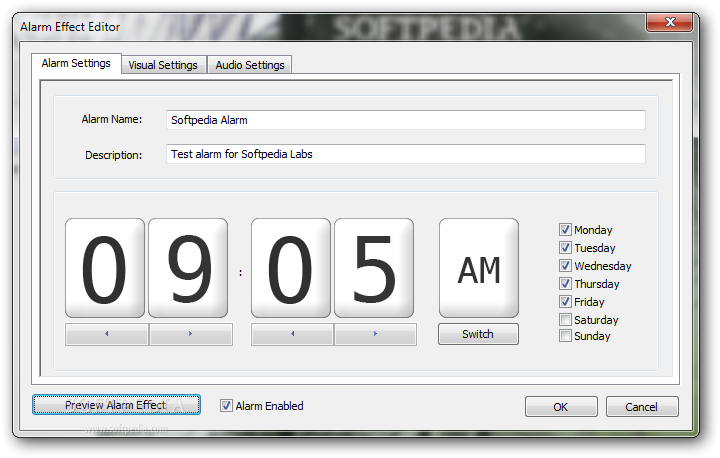Click the hour digit tile showing 9

pyautogui.click(x=188, y=268)
